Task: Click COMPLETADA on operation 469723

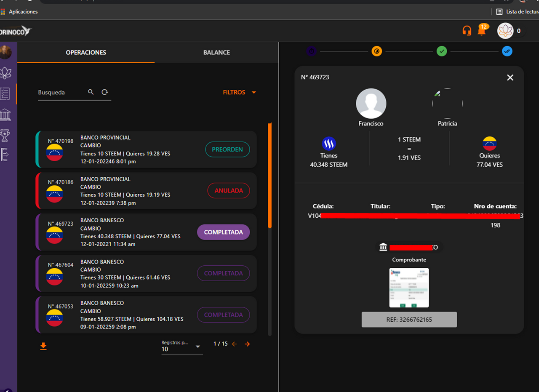Action: point(223,232)
